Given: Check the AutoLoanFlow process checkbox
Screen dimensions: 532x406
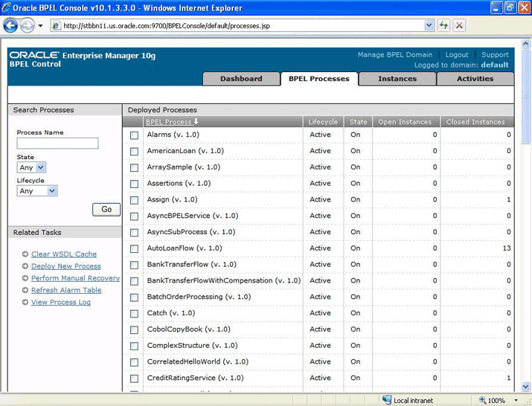Looking at the screenshot, I should 135,249.
